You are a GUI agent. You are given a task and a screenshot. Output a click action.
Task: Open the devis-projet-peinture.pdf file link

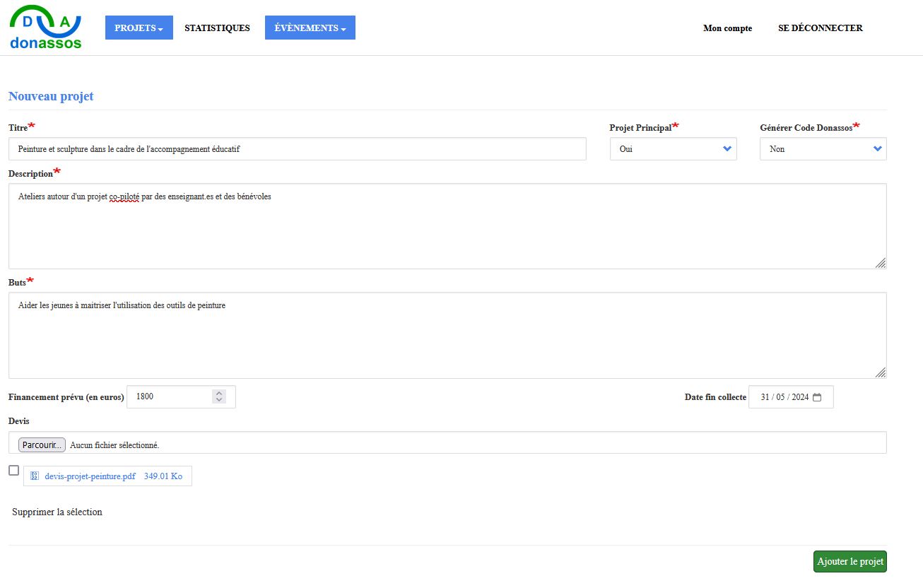[90, 476]
